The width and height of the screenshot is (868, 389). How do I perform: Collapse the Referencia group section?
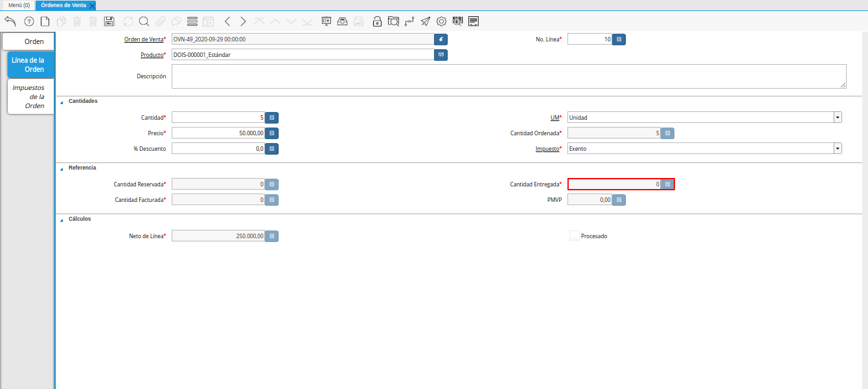[62, 168]
